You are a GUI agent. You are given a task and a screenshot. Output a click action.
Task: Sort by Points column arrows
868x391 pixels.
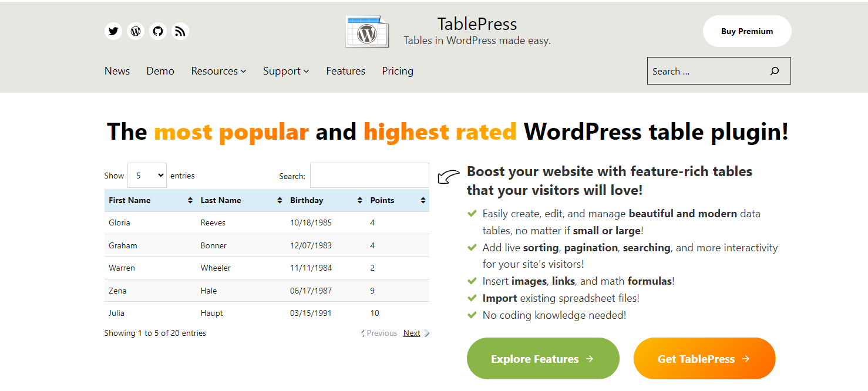pyautogui.click(x=423, y=201)
